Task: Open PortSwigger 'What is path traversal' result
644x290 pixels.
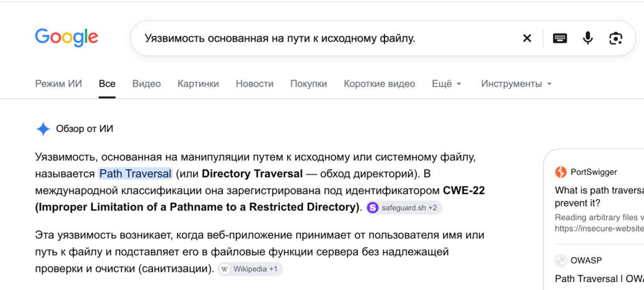Action: coord(599,197)
